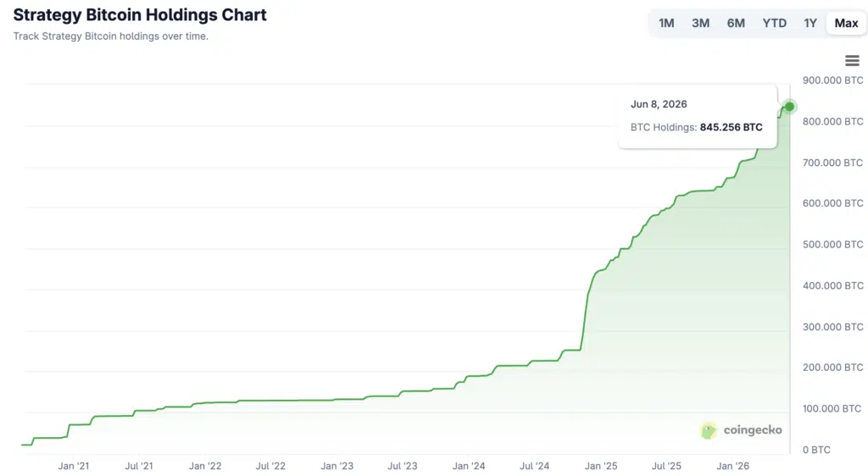Click the 100.000 BTC axis label
868x476 pixels.
(832, 408)
